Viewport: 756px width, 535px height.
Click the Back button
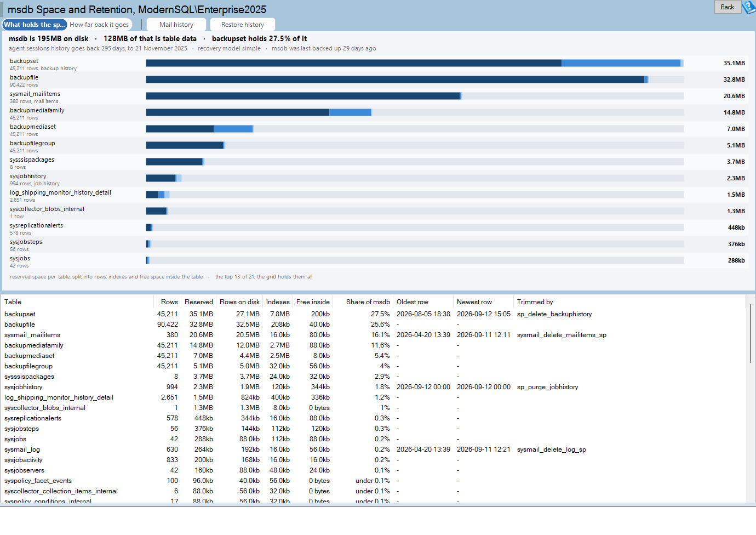tap(728, 7)
